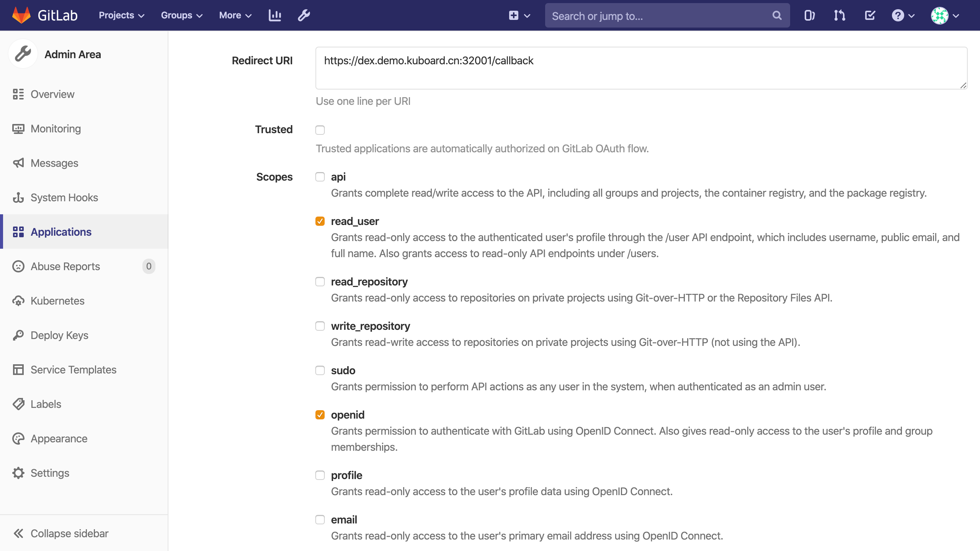Viewport: 980px width, 551px height.
Task: Enable the api scope checkbox
Action: pyautogui.click(x=320, y=176)
